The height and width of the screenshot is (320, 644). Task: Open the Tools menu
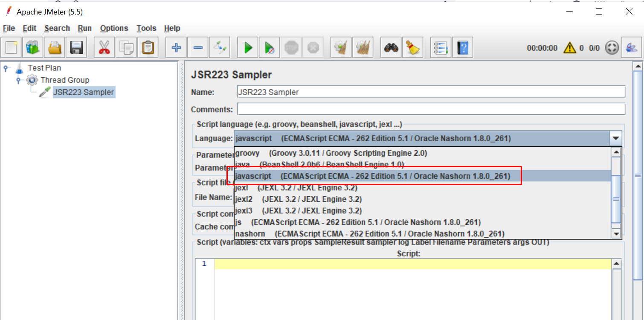[x=146, y=28]
